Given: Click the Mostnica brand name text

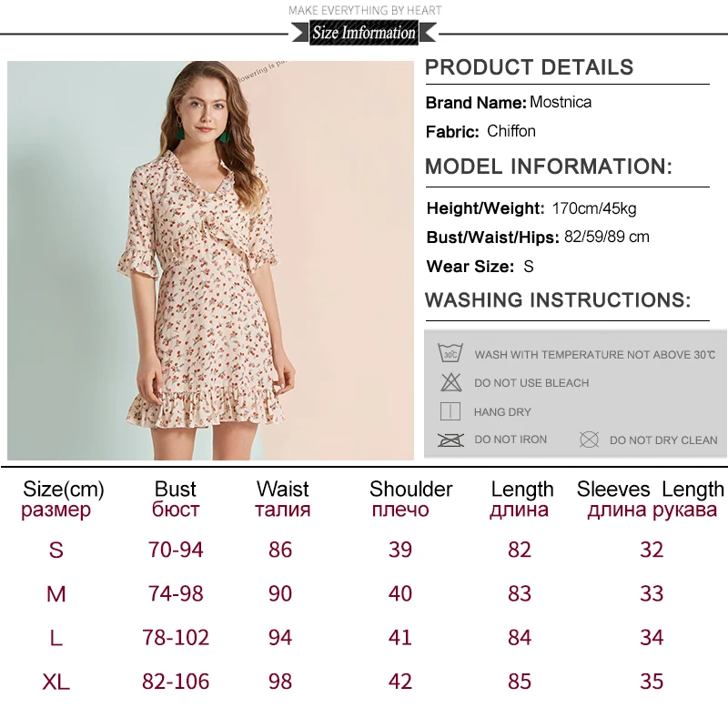Looking at the screenshot, I should pos(561,102).
